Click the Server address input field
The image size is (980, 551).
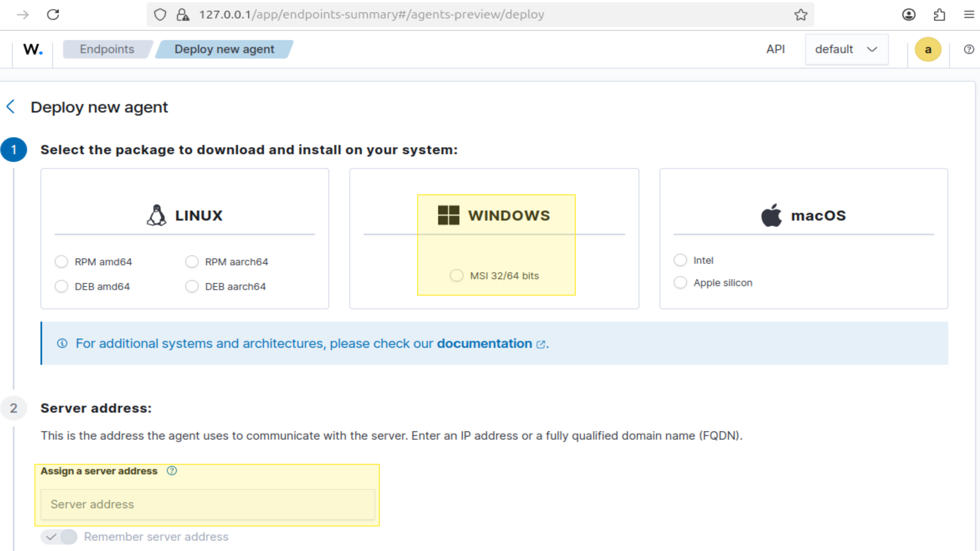[208, 504]
